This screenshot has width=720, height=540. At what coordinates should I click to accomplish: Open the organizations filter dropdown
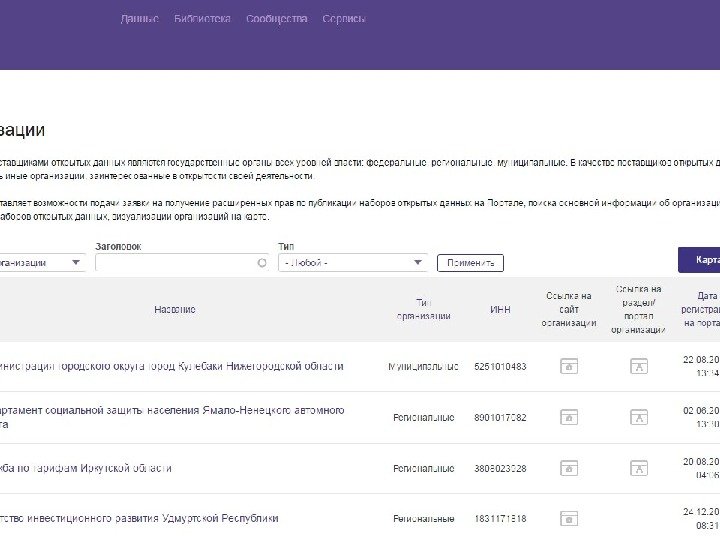tap(42, 263)
